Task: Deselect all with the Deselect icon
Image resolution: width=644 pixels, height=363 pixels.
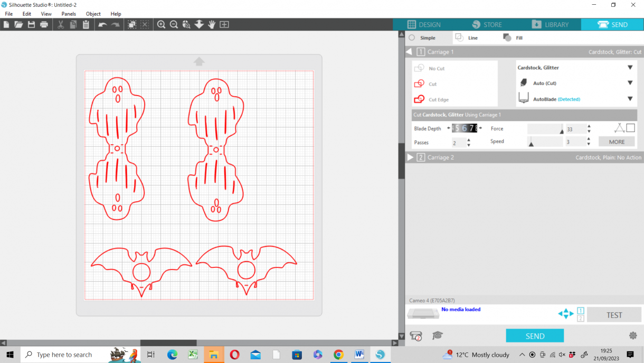Action: (145, 25)
